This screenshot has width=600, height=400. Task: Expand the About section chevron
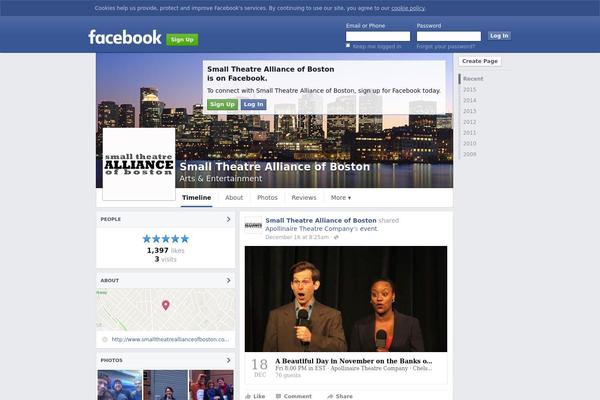(228, 281)
